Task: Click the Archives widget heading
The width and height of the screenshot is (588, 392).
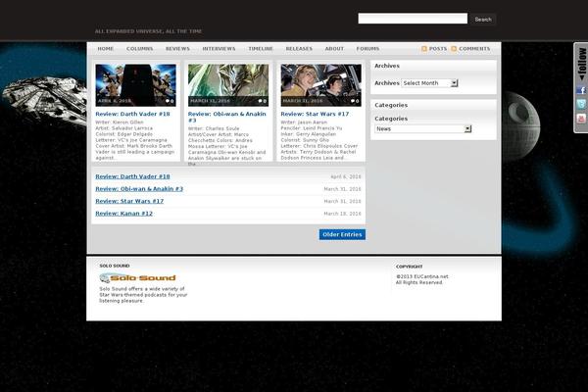Action: [x=387, y=66]
